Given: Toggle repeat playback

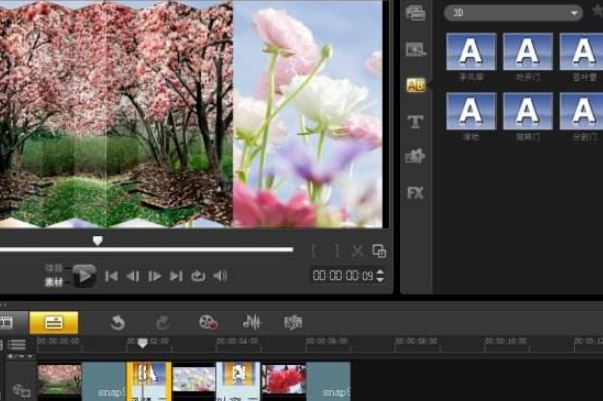Looking at the screenshot, I should 198,276.
